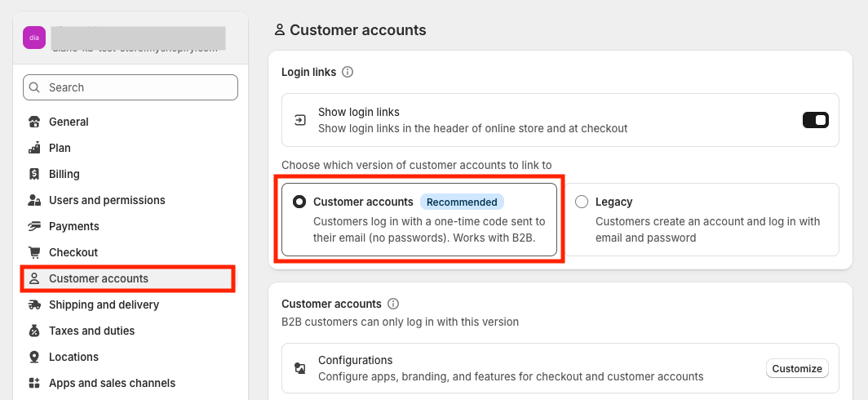Click the Payments card icon
The height and width of the screenshot is (400, 868).
coord(34,226)
